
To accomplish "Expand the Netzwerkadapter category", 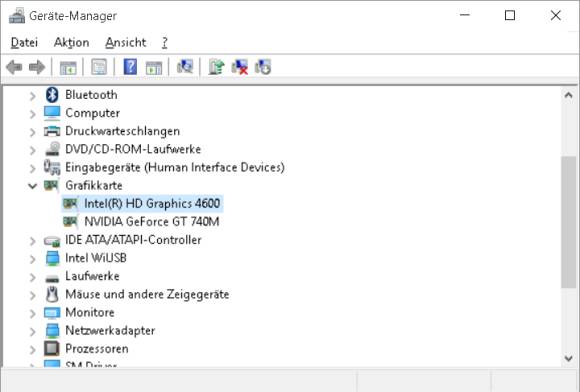I will (x=33, y=331).
